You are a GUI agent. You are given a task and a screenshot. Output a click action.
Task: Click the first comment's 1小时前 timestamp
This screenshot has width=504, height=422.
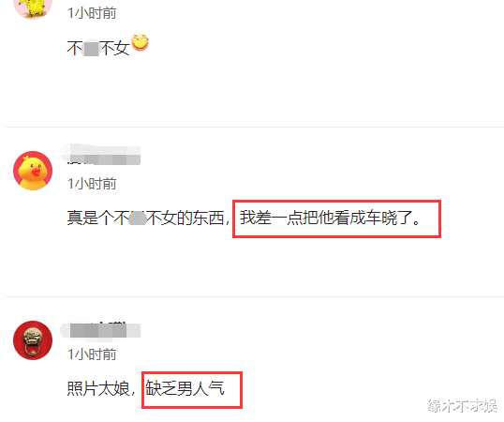(x=92, y=13)
